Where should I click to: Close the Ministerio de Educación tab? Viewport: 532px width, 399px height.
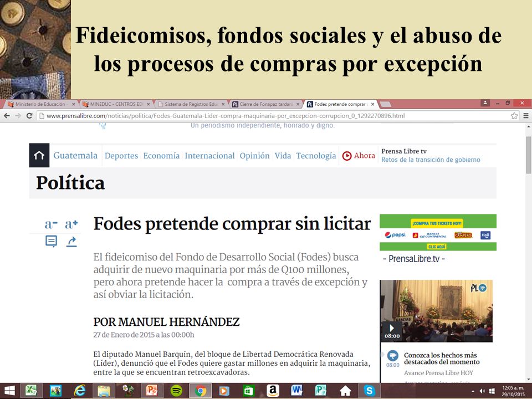[73, 104]
